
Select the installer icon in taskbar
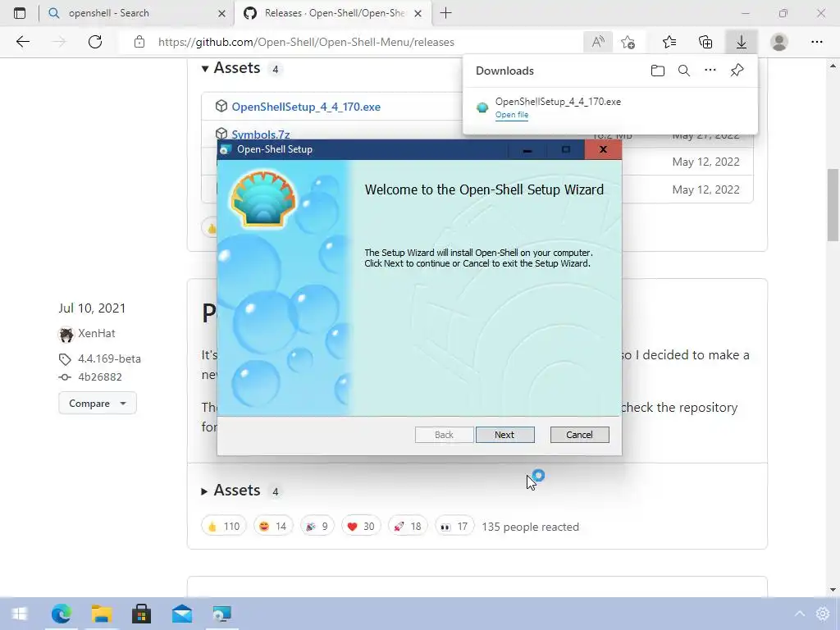point(221,614)
